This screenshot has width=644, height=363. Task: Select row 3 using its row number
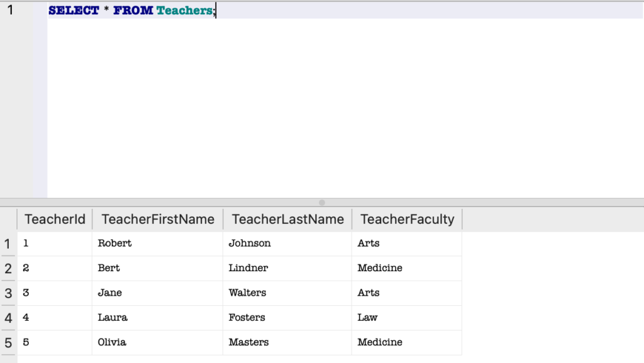pyautogui.click(x=8, y=293)
